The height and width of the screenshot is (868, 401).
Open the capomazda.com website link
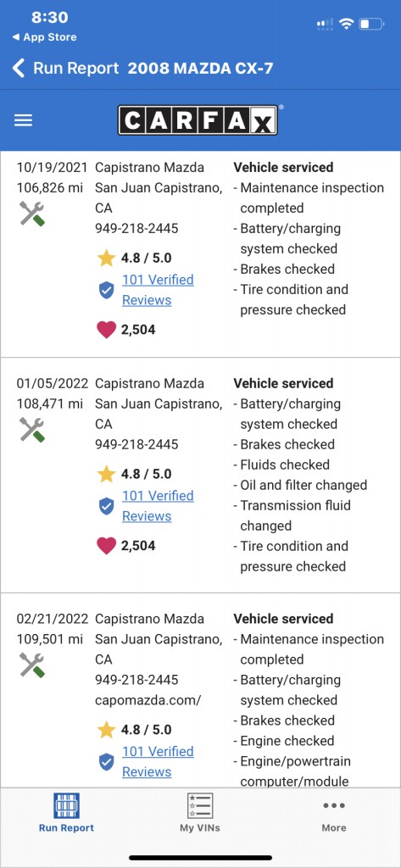148,699
